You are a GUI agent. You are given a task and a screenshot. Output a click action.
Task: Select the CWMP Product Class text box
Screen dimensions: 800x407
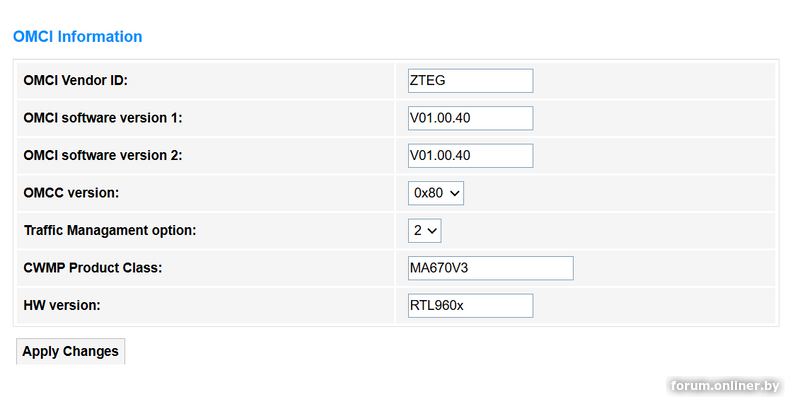(x=490, y=268)
